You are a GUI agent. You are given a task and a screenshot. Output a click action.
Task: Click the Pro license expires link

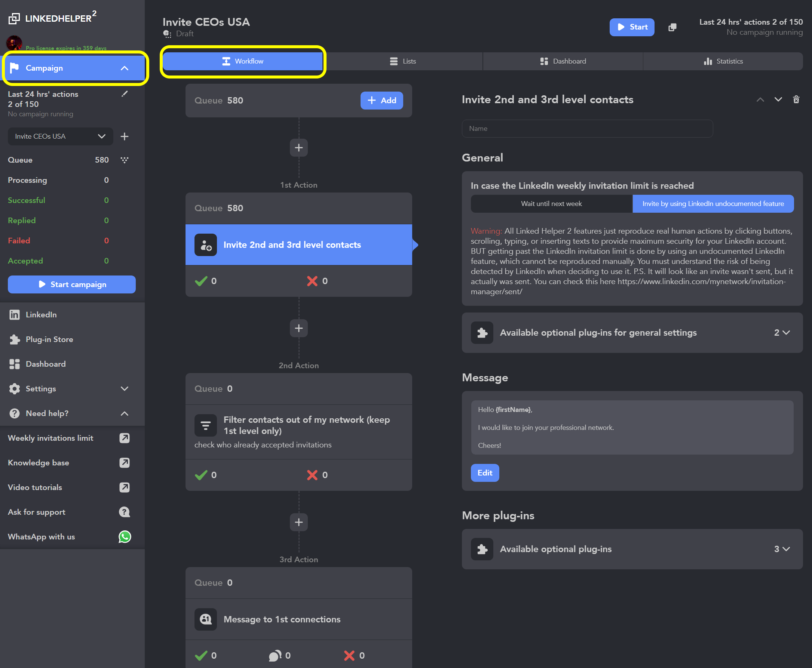66,48
